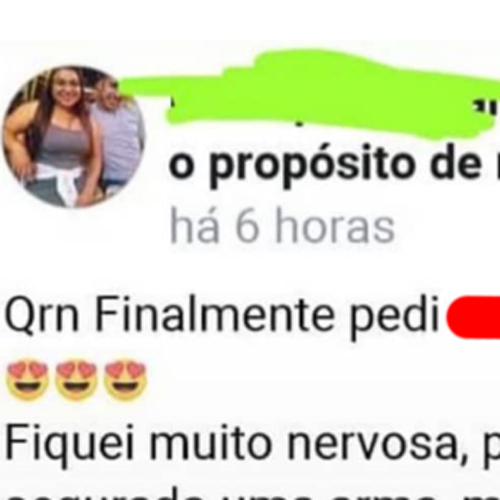Open the 'o propósito de' bold link

[x=333, y=165]
